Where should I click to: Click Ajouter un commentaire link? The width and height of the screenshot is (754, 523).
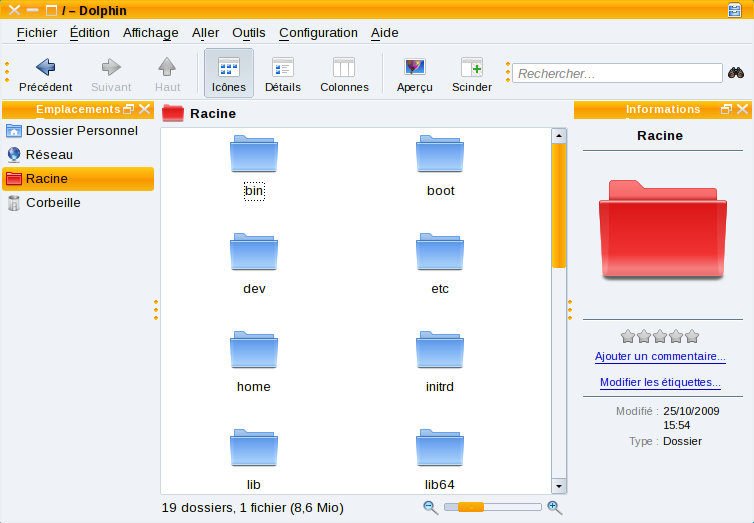point(660,357)
